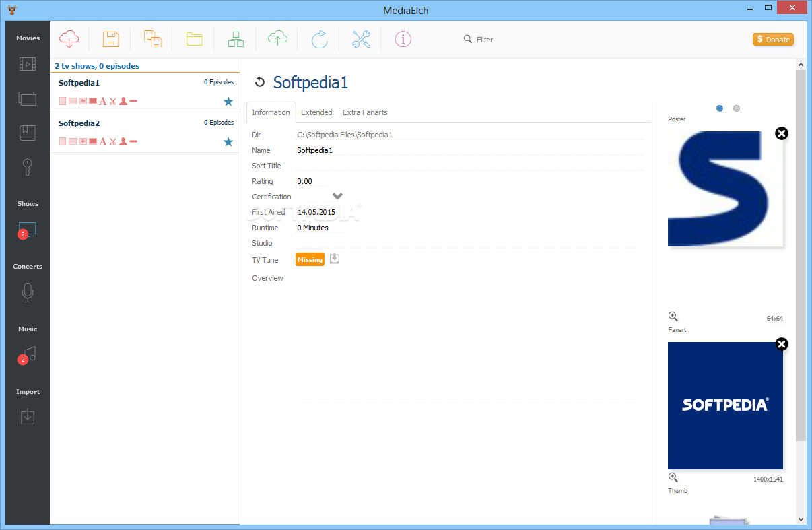
Task: Select the Softpedia1 show in list
Action: (145, 92)
